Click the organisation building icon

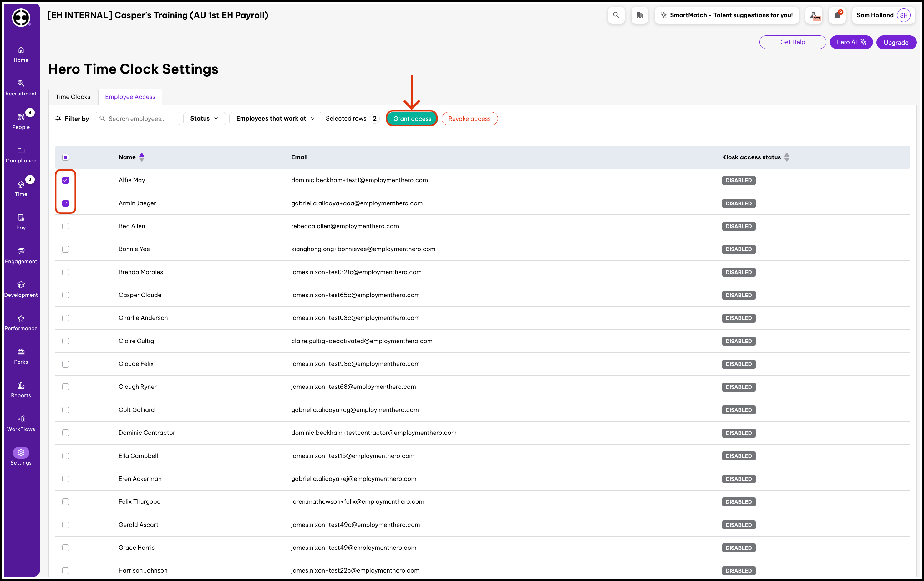click(x=639, y=15)
